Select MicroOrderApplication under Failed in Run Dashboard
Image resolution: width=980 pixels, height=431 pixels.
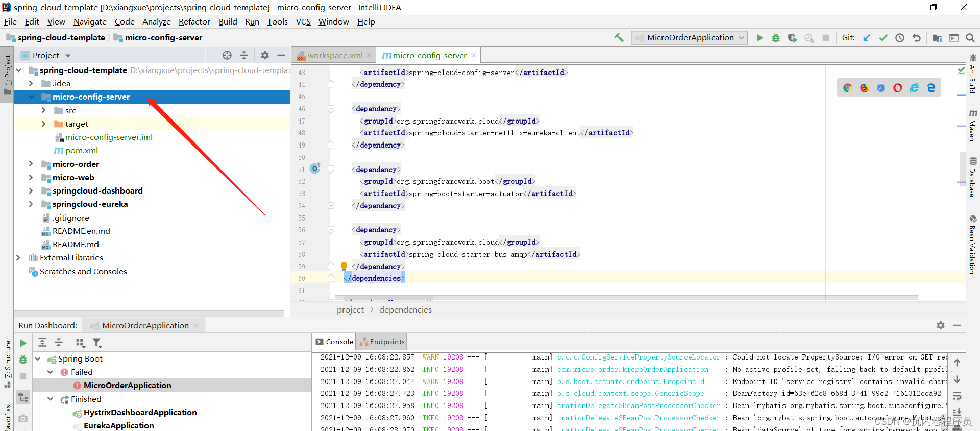coord(128,385)
